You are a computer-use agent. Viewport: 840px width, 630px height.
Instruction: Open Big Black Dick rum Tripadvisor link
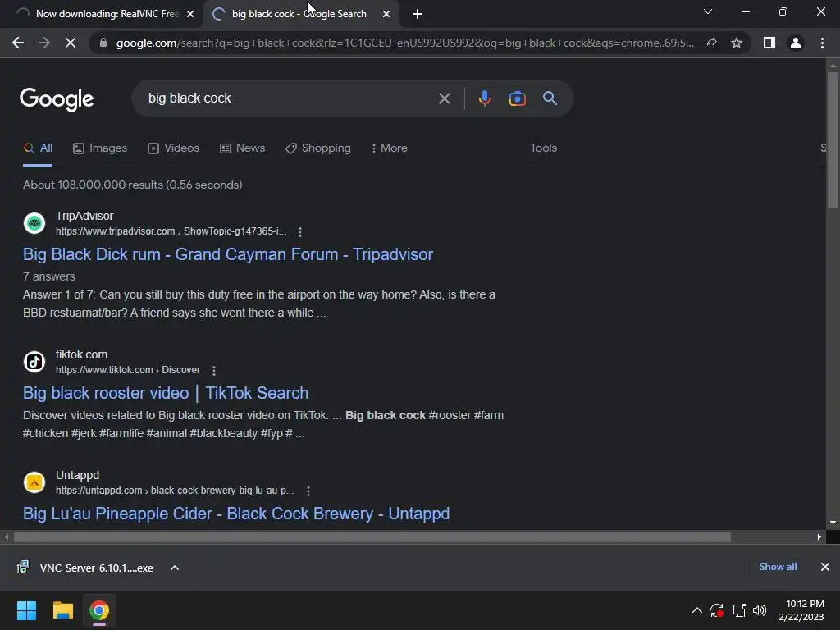(x=228, y=254)
